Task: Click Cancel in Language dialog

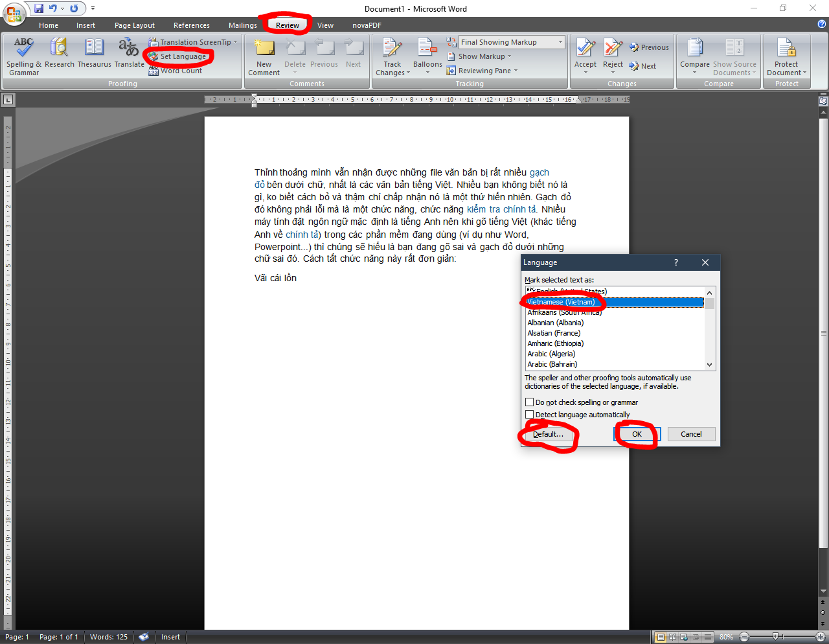Action: pos(691,434)
